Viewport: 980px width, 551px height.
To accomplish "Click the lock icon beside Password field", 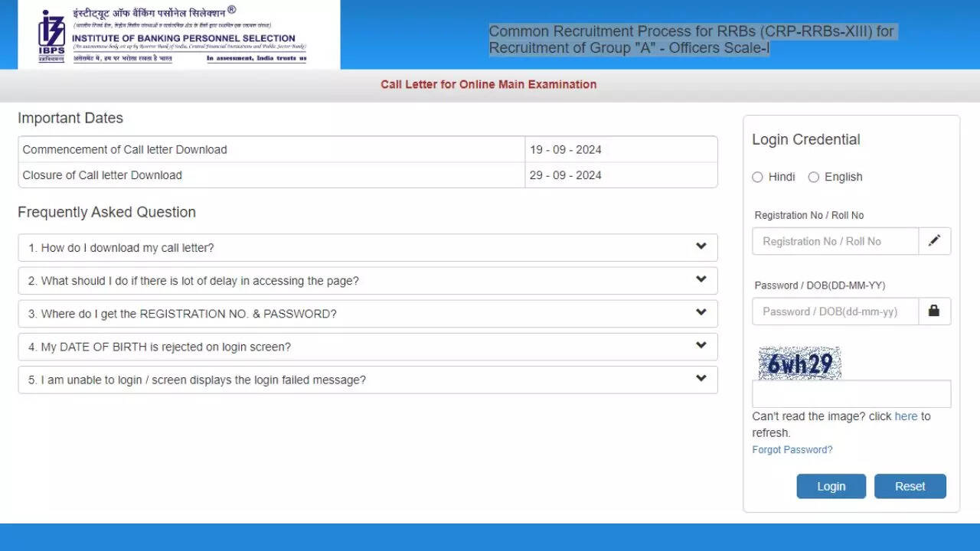I will coord(934,311).
